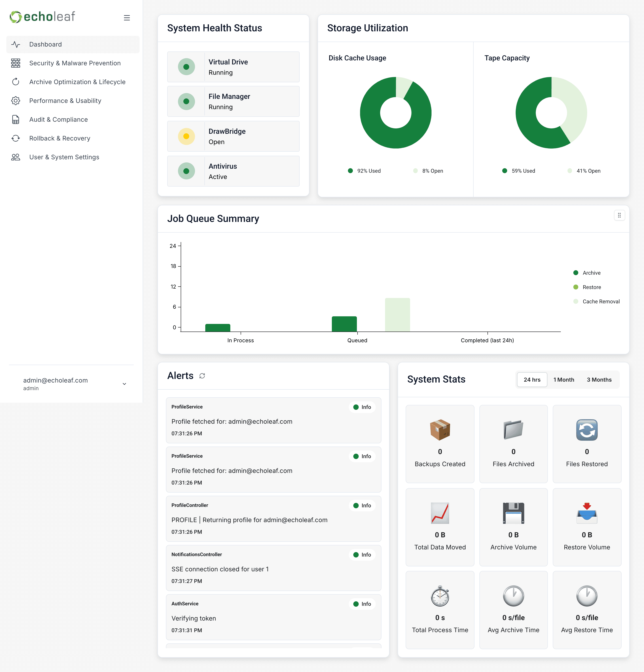Click the echoleaf logo

point(42,17)
